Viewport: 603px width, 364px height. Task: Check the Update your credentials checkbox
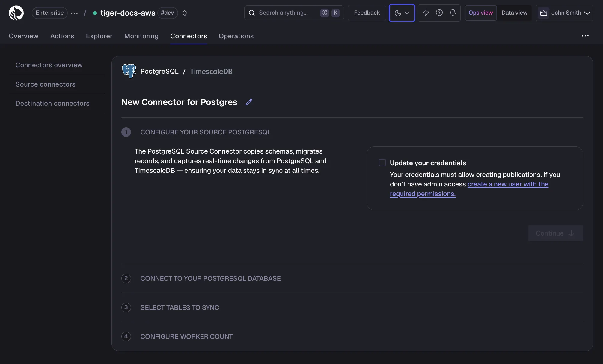pyautogui.click(x=382, y=163)
